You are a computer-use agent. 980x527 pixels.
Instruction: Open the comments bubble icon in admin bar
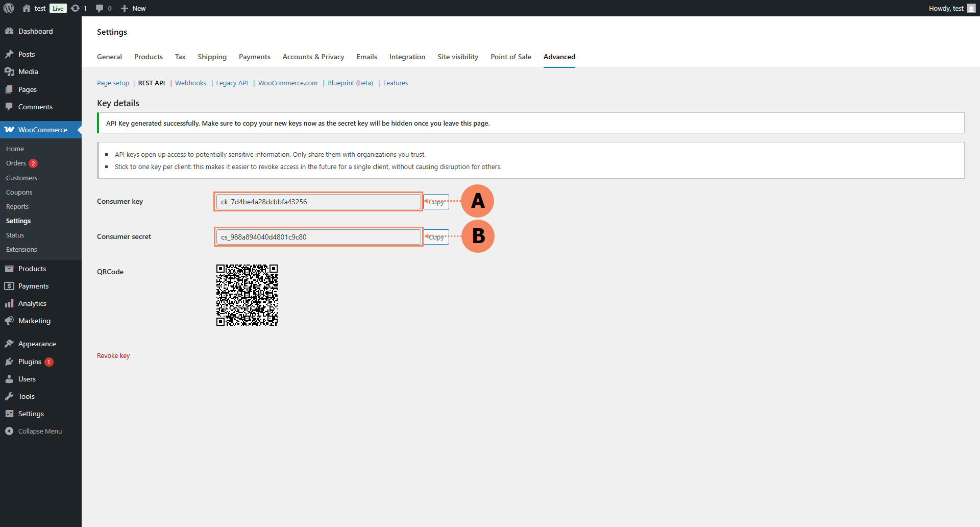point(100,8)
